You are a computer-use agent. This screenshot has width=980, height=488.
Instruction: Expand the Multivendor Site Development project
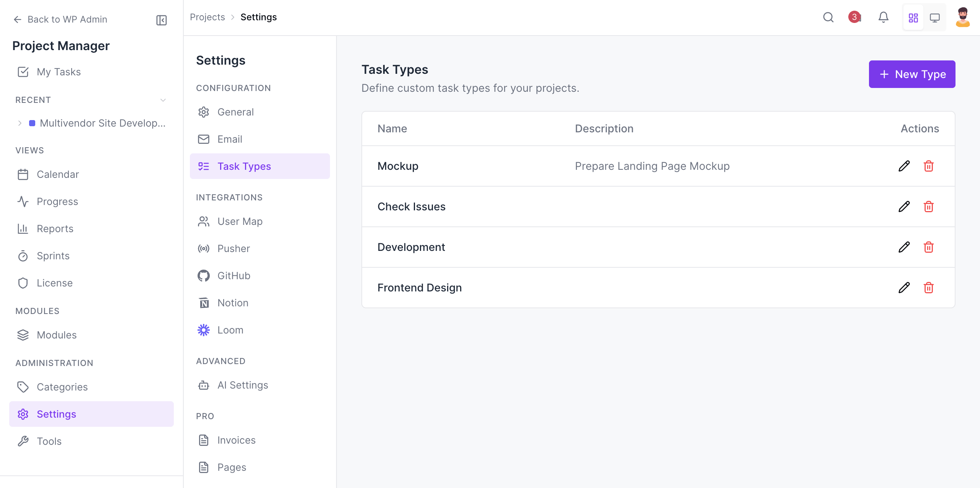20,123
